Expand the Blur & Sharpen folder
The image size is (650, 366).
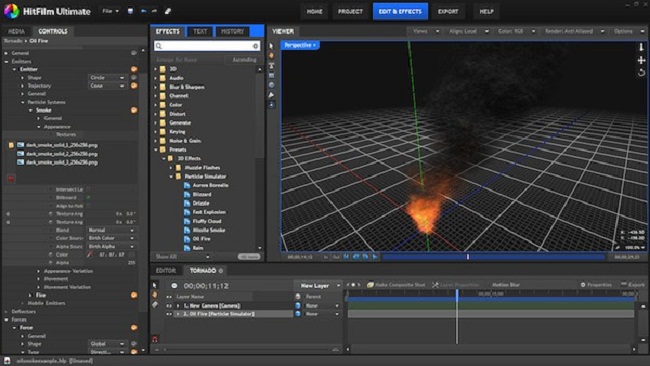pyautogui.click(x=156, y=87)
